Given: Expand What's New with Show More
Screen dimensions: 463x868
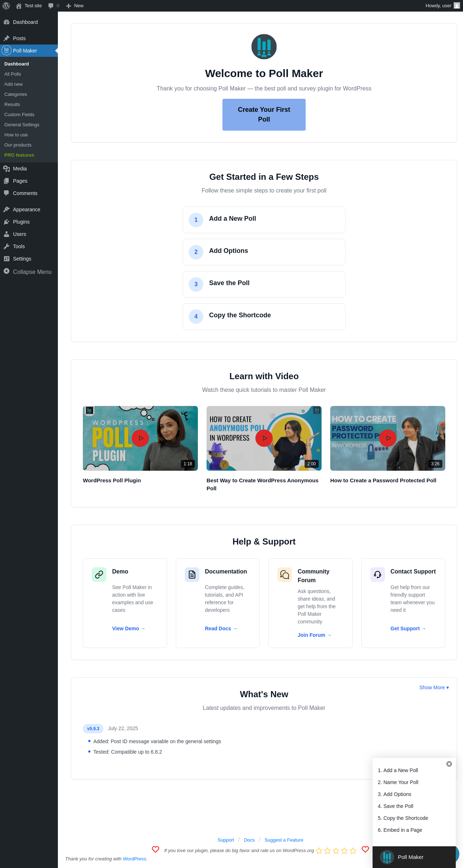Looking at the screenshot, I should pos(434,687).
